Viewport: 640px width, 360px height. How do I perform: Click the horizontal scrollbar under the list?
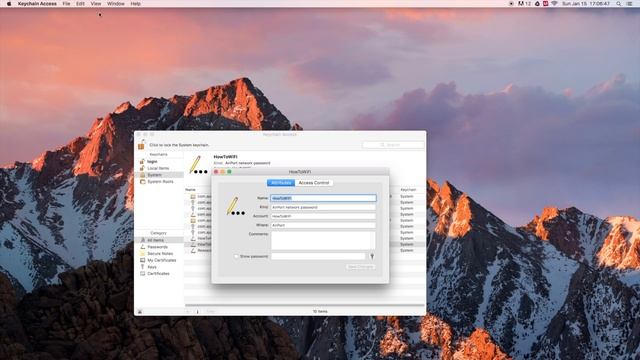[x=304, y=305]
